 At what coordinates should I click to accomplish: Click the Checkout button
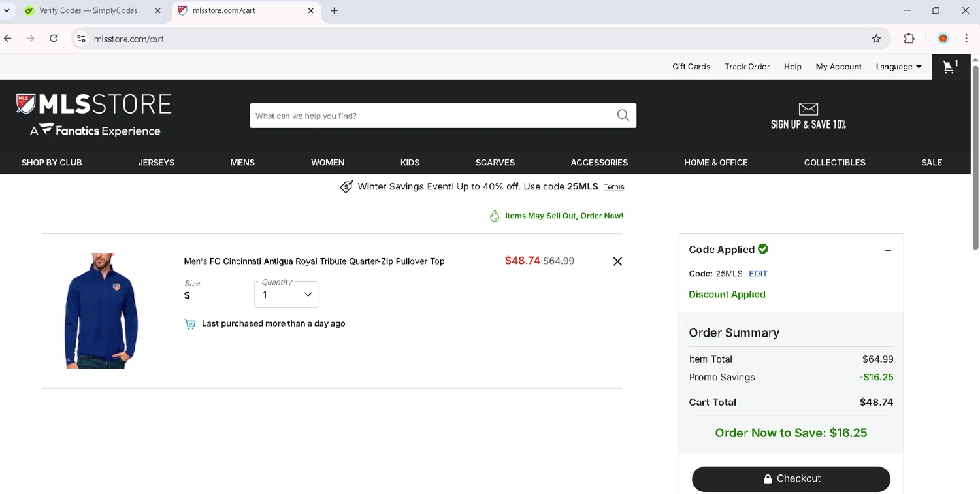point(791,479)
